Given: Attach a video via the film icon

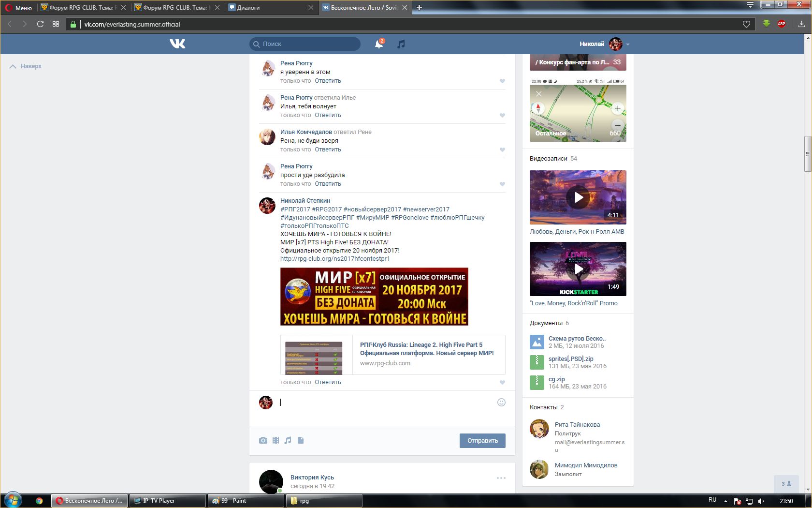Looking at the screenshot, I should coord(275,440).
